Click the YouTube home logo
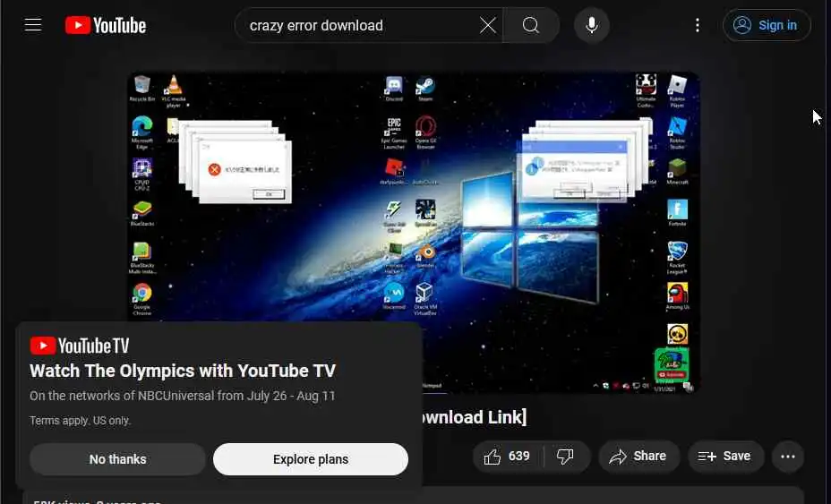Viewport: 831px width, 504px height. 106,25
